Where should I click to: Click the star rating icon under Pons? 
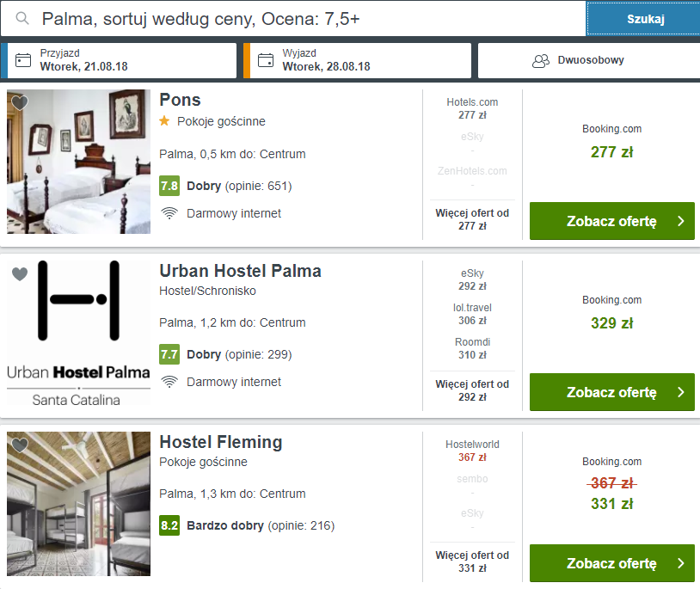pos(164,121)
